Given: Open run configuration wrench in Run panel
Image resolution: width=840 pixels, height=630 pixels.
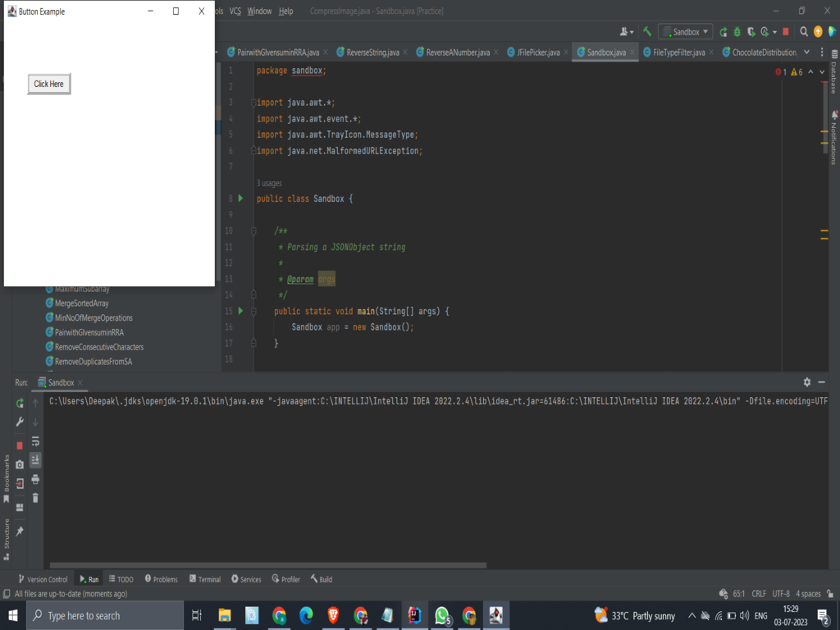Looking at the screenshot, I should click(20, 422).
